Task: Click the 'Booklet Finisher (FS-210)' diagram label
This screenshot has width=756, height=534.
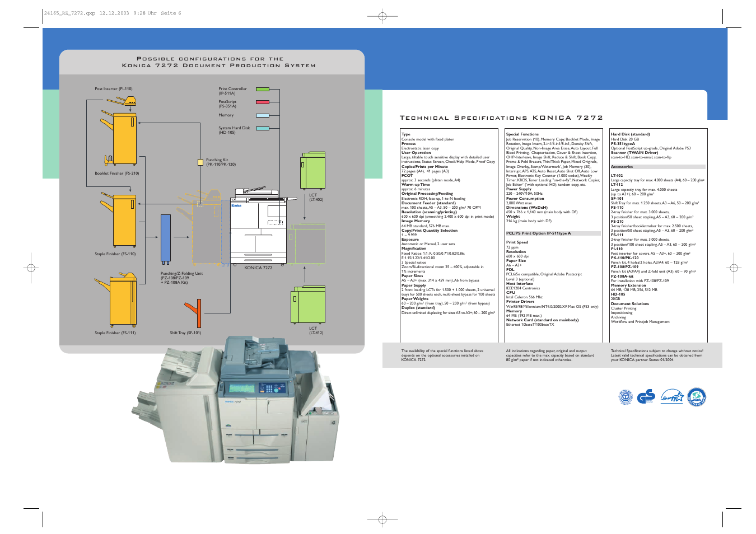Action: pos(116,174)
